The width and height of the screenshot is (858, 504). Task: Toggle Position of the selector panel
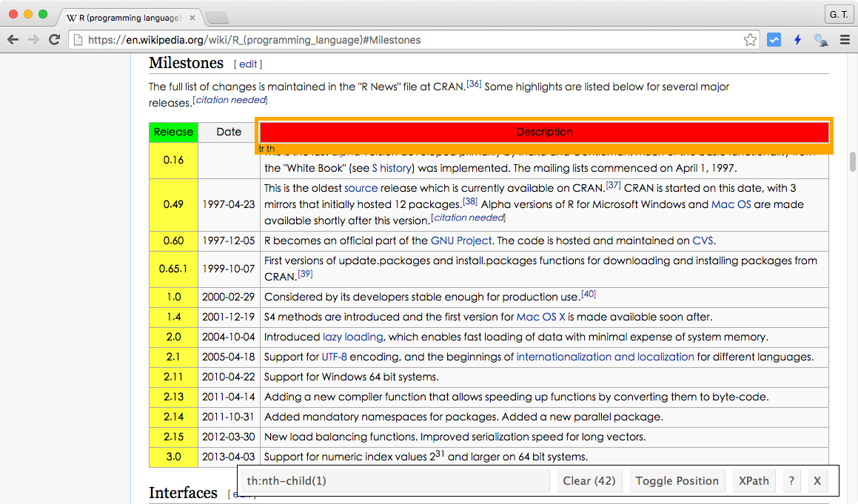point(677,481)
